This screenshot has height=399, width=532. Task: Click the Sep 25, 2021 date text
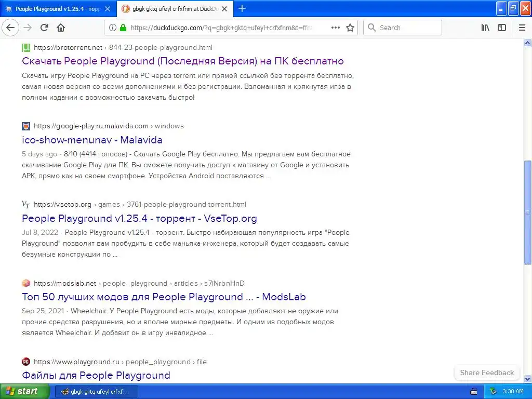[43, 311]
